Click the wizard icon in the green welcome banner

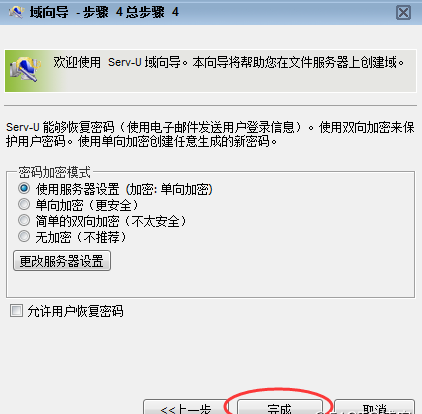pos(25,69)
